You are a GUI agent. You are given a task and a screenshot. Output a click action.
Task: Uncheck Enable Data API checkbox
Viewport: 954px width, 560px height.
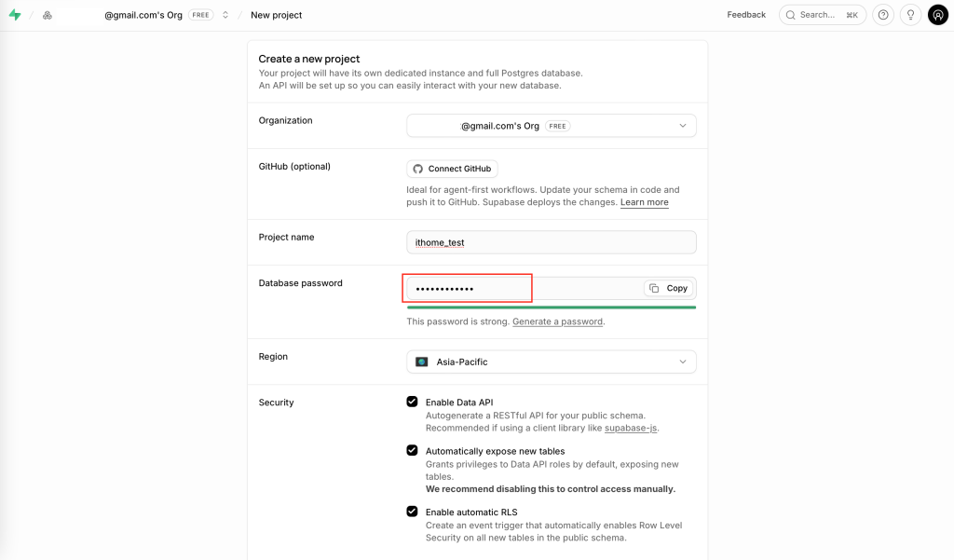coord(412,402)
